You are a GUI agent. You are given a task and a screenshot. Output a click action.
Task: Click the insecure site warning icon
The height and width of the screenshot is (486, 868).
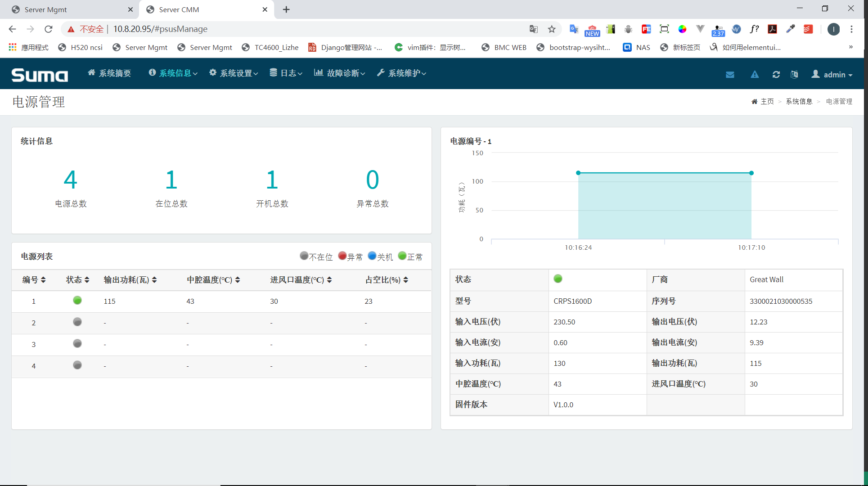click(71, 29)
